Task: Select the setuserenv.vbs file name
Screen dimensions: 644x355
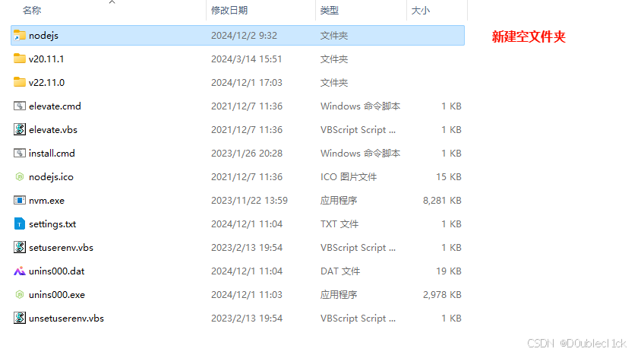Action: [62, 248]
